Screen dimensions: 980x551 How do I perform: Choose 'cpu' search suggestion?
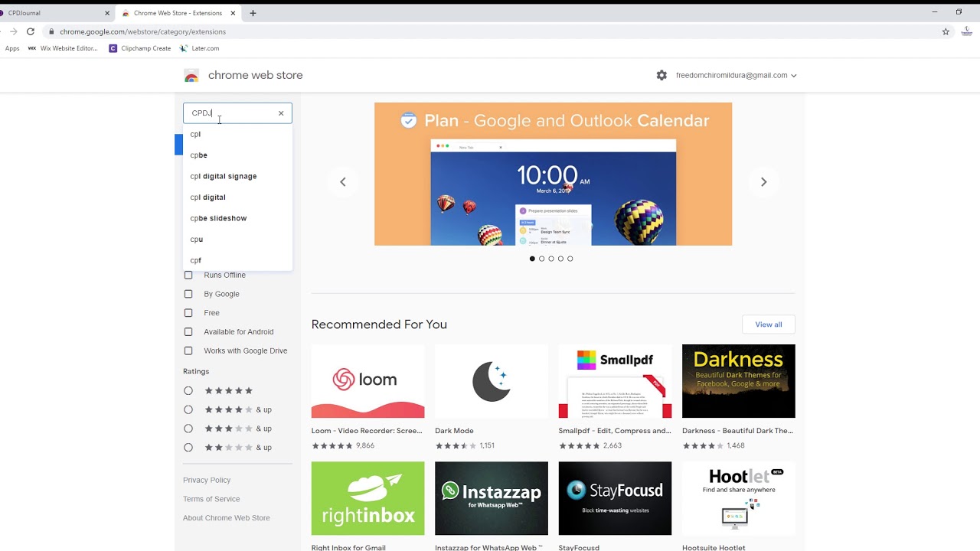coord(237,239)
